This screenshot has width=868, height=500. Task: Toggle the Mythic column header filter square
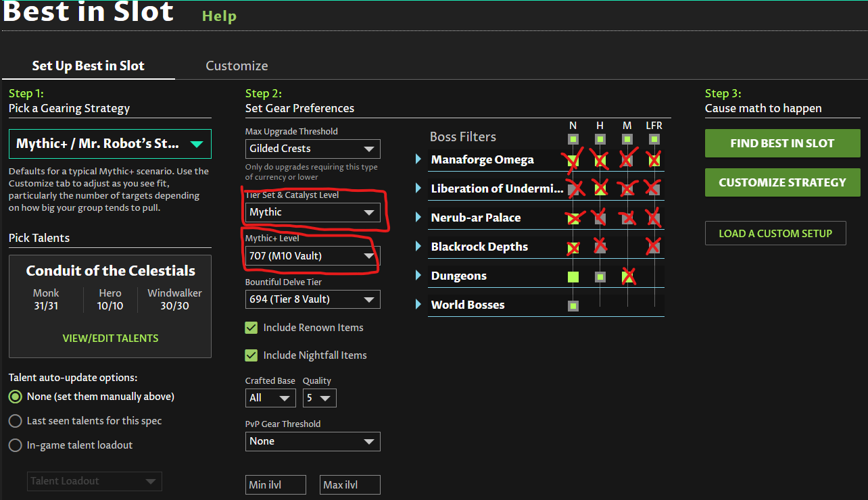(x=627, y=139)
